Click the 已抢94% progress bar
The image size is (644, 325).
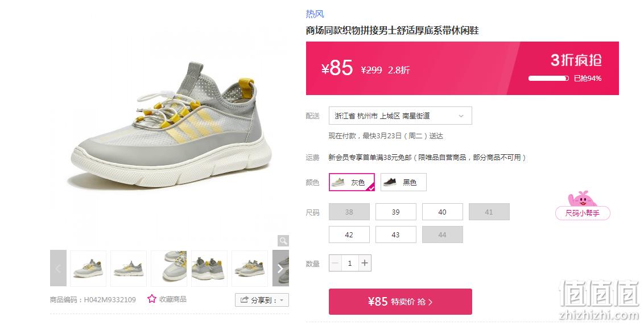(x=549, y=79)
